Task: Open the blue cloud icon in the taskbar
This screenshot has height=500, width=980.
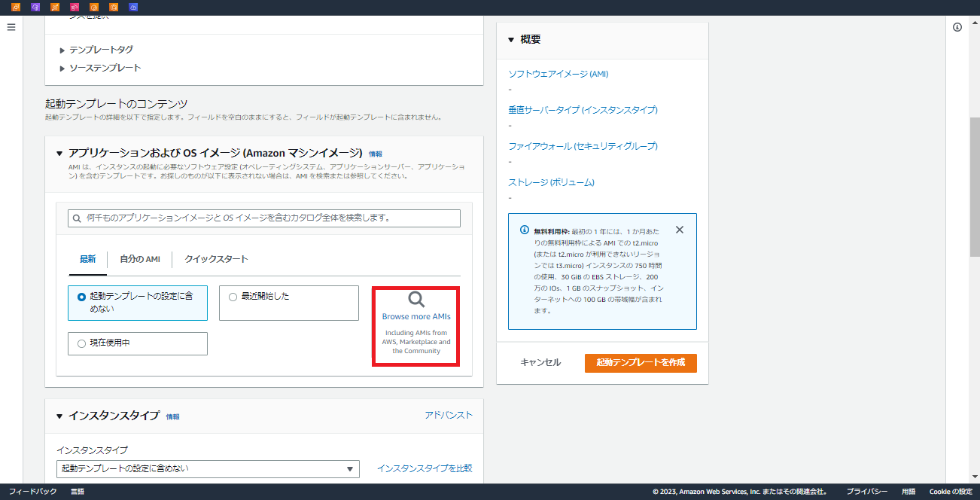Action: tap(133, 7)
